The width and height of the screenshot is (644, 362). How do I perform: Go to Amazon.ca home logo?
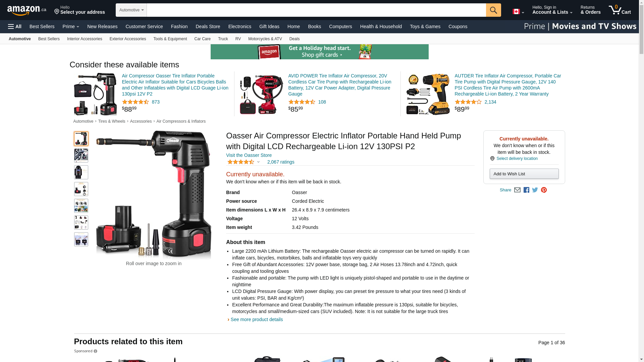[27, 10]
